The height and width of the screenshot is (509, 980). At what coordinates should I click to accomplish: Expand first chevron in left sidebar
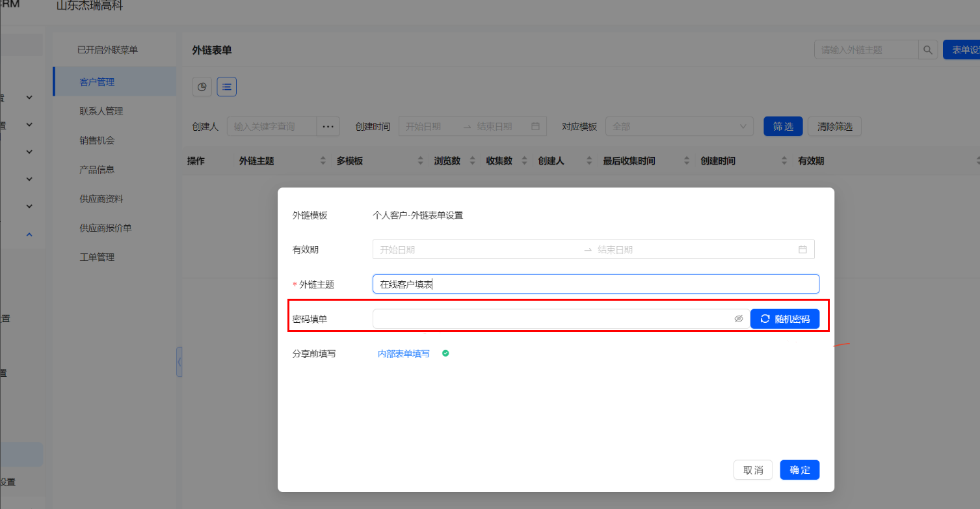pyautogui.click(x=29, y=97)
